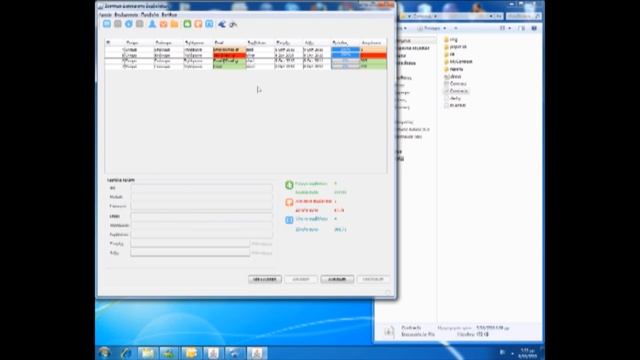Viewport: 640px width, 360px height.
Task: Open the third menu in the menu bar
Action: click(x=149, y=15)
